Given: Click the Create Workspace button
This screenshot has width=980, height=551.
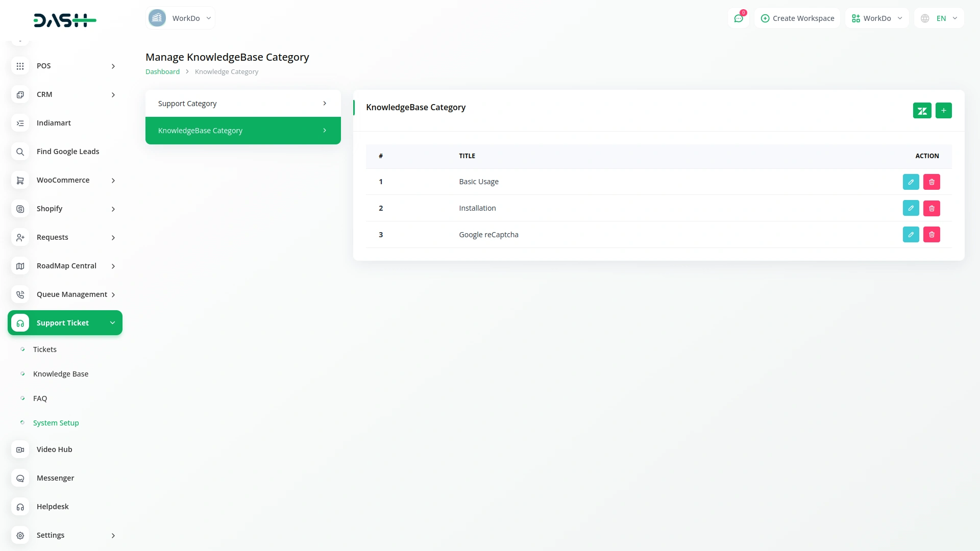Looking at the screenshot, I should (x=797, y=18).
